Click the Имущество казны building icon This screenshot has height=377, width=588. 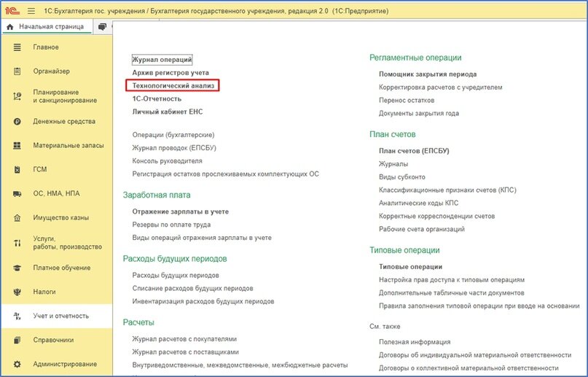[x=17, y=218]
